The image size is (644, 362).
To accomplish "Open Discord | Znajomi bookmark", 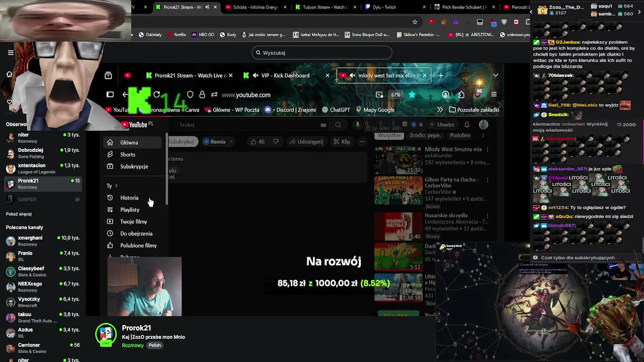I will coord(291,110).
